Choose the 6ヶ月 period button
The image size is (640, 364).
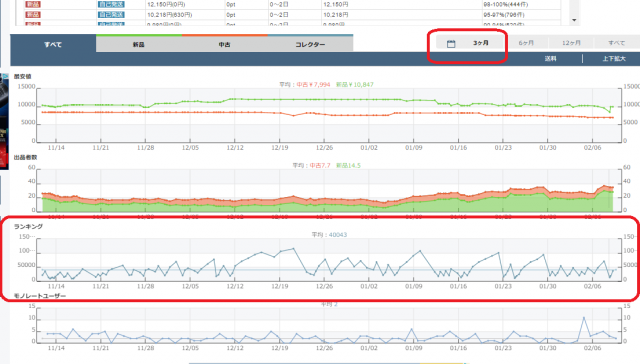[526, 43]
